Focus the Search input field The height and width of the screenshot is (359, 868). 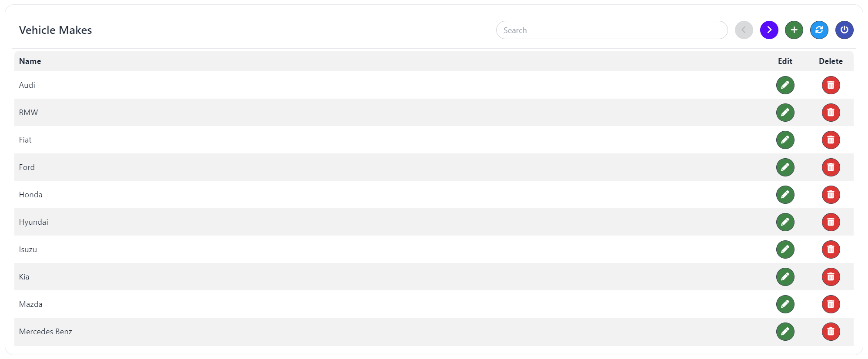point(611,30)
